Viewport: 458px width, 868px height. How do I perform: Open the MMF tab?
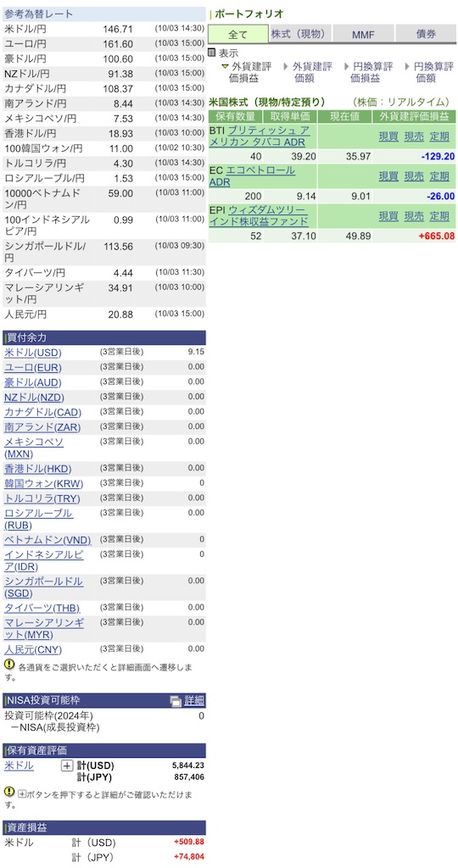tap(363, 34)
